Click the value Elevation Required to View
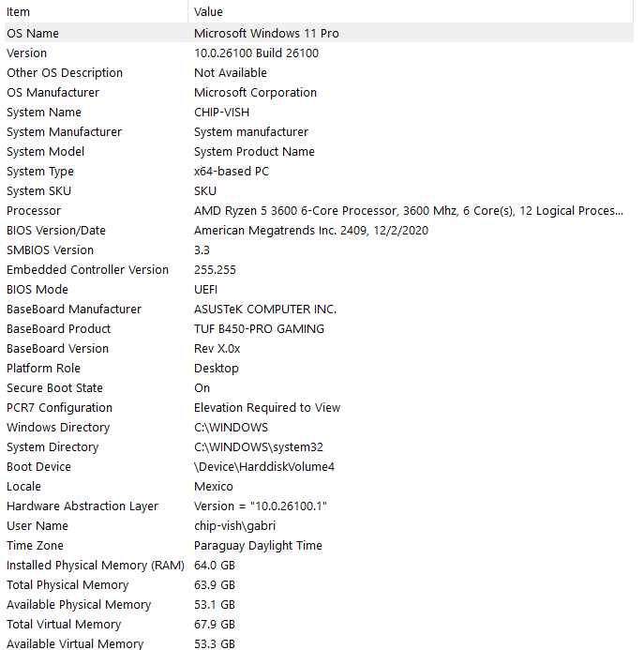The height and width of the screenshot is (650, 644). pyautogui.click(x=267, y=407)
